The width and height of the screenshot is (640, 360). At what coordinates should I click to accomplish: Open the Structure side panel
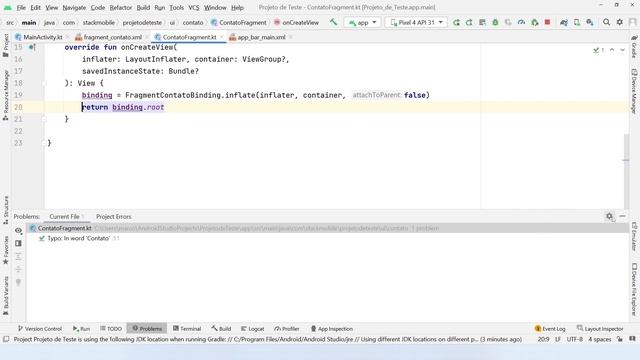(x=6, y=210)
